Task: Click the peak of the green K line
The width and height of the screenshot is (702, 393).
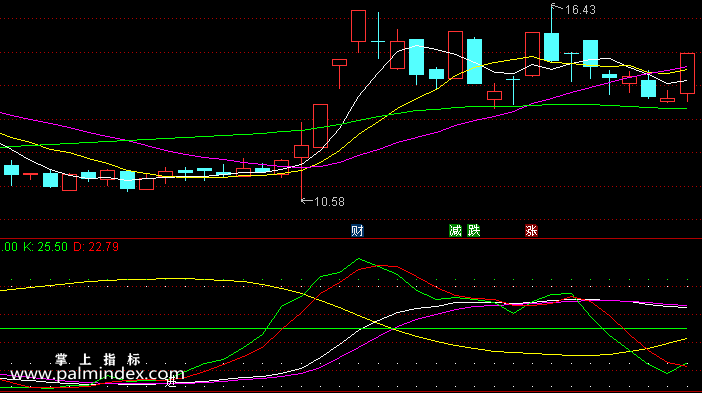Action: tap(359, 259)
